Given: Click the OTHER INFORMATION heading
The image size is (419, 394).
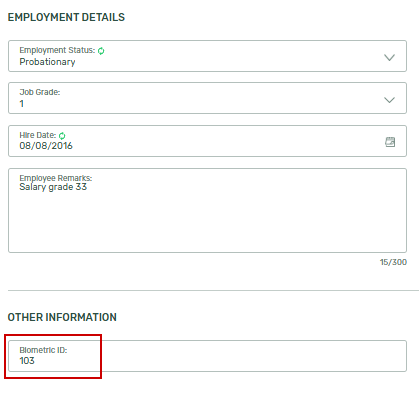Looking at the screenshot, I should click(62, 317).
